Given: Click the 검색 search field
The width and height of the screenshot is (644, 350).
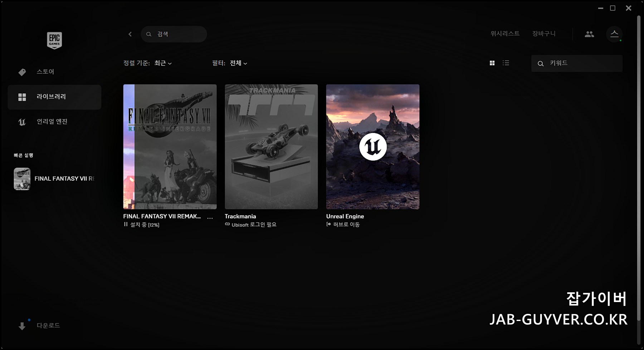Looking at the screenshot, I should click(174, 34).
